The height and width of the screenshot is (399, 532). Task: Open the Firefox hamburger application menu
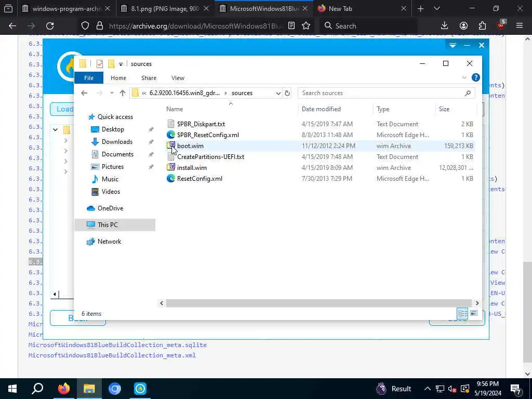coord(520,26)
